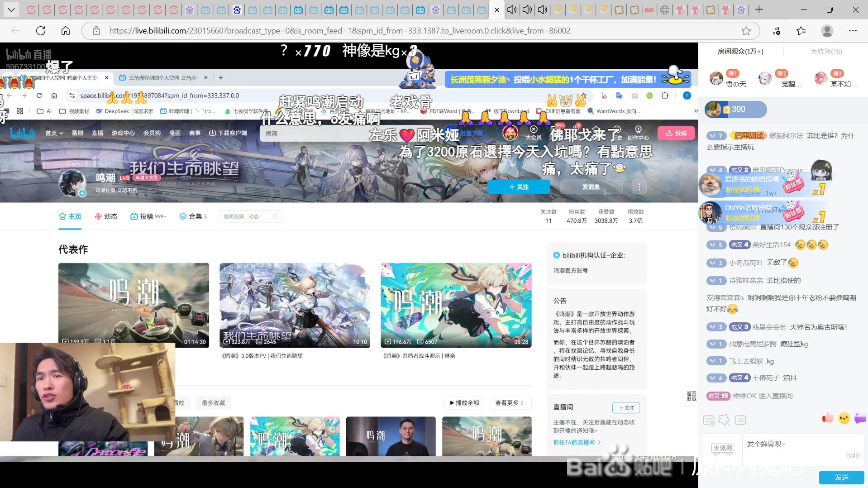Open the site information lock icon
The height and width of the screenshot is (488, 868).
96,31
